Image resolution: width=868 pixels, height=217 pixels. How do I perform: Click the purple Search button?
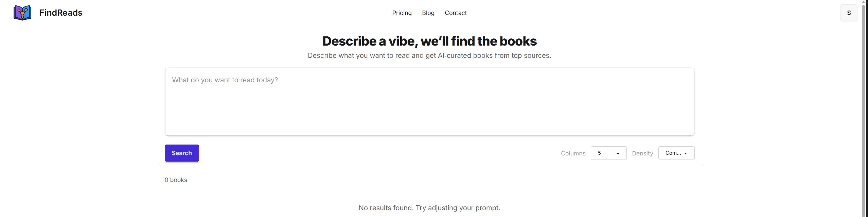click(x=182, y=153)
